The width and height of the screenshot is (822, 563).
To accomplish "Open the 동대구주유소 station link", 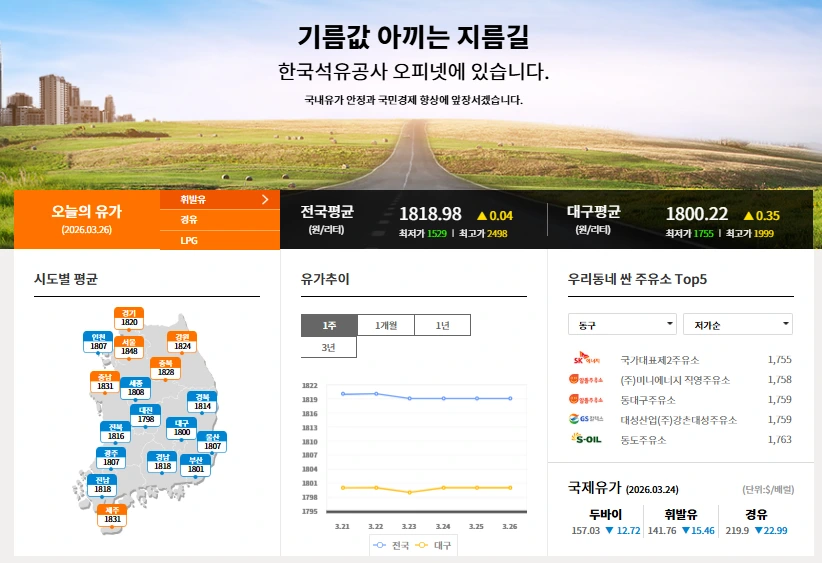I will [x=648, y=400].
